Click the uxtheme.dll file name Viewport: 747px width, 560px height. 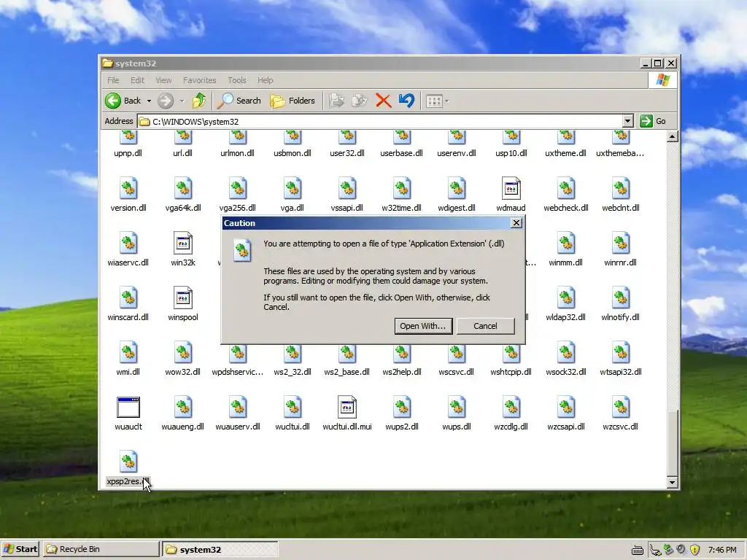click(x=565, y=153)
